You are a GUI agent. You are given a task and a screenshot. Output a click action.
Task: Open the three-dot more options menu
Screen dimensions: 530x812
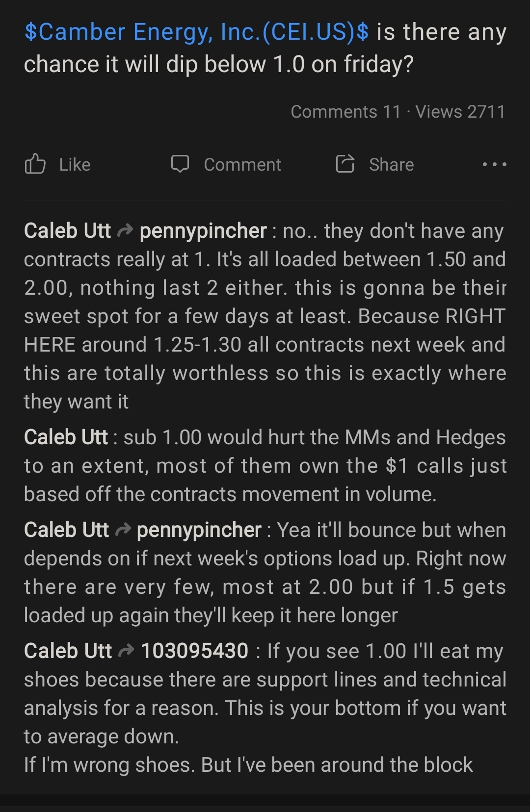coord(494,165)
